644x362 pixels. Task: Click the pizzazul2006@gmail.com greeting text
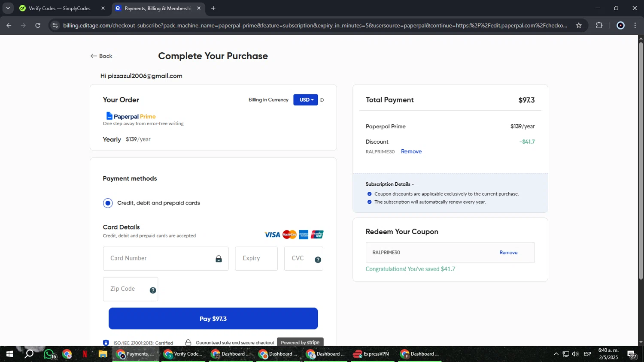(x=141, y=76)
